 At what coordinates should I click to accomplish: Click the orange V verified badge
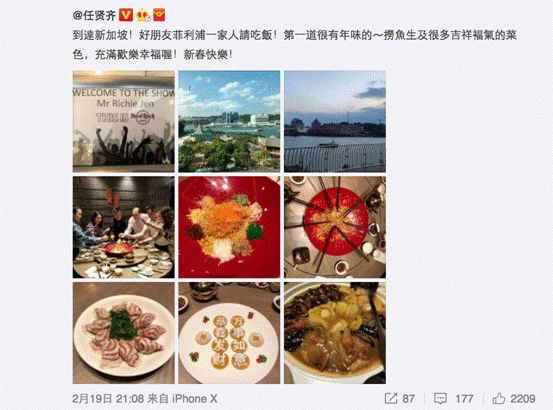(126, 15)
